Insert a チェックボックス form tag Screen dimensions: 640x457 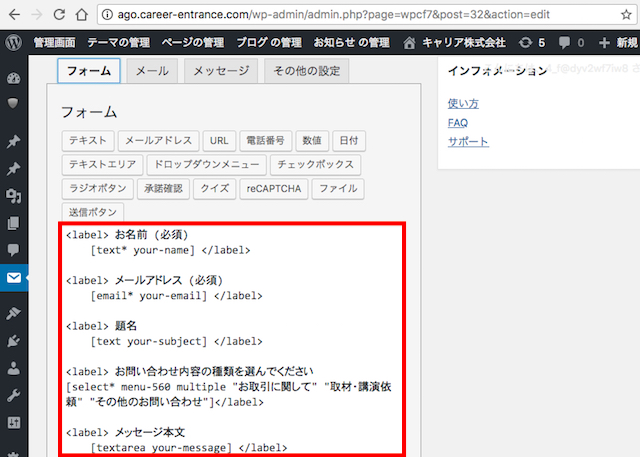315,165
